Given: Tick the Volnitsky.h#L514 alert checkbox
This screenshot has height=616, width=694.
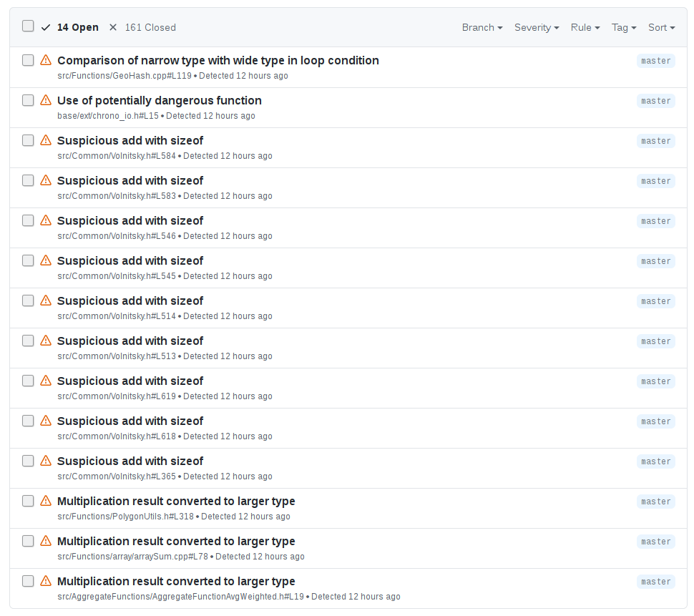Looking at the screenshot, I should click(28, 300).
